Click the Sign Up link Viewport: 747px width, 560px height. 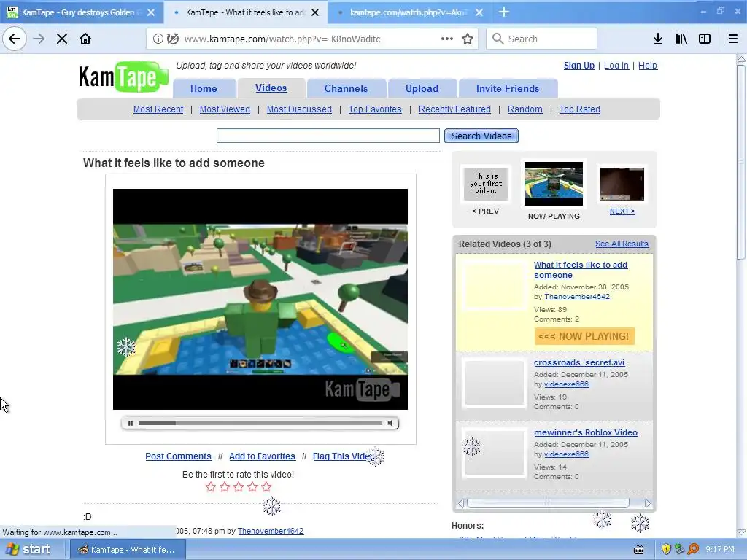pos(578,65)
